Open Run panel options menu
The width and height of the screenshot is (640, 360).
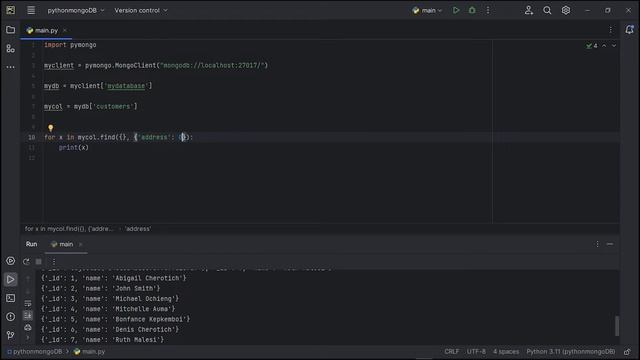pyautogui.click(x=597, y=244)
